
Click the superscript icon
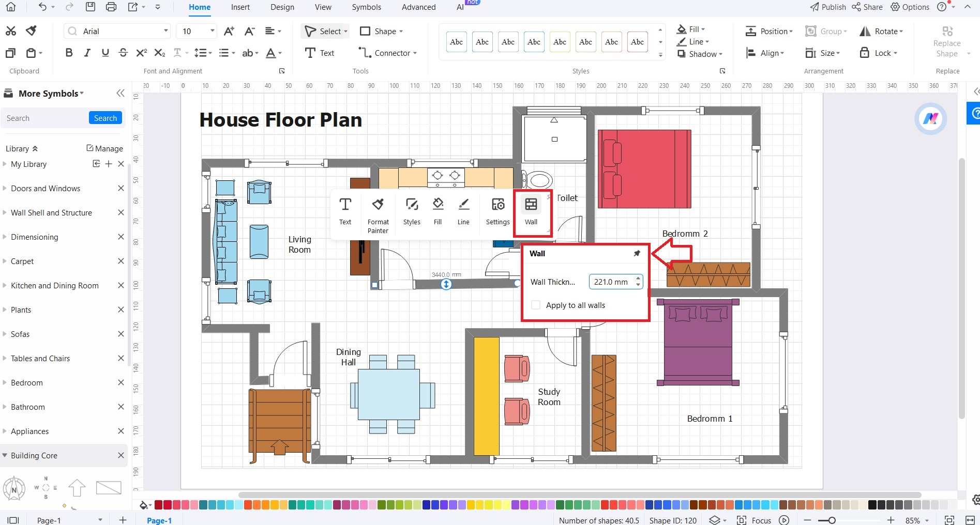tap(141, 53)
